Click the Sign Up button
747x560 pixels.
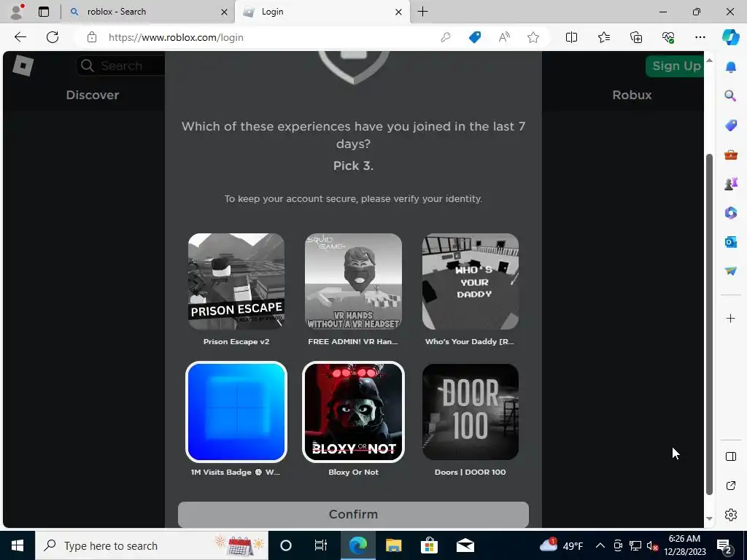click(x=675, y=66)
